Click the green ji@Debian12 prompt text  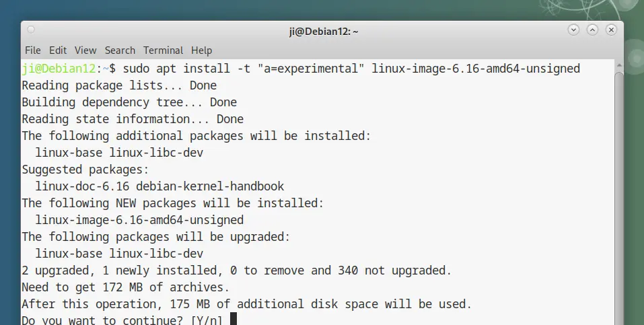pos(59,68)
